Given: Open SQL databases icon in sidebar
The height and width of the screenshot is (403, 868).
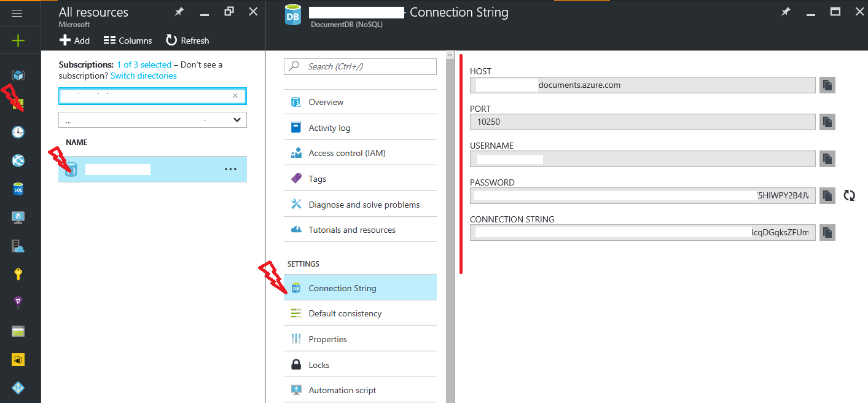Looking at the screenshot, I should [x=18, y=189].
